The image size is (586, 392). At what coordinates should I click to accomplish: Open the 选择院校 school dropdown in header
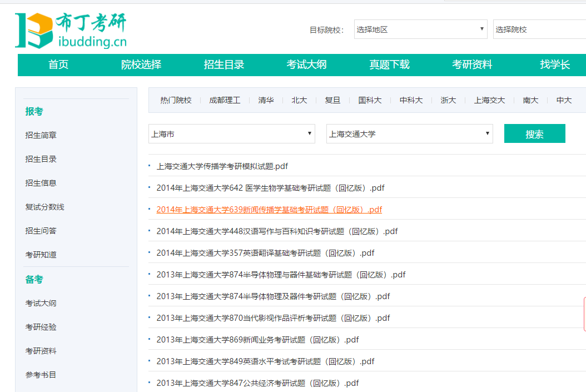[539, 29]
